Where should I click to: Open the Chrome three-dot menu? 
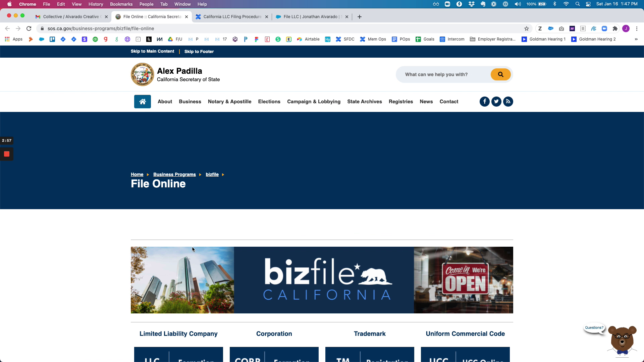637,28
